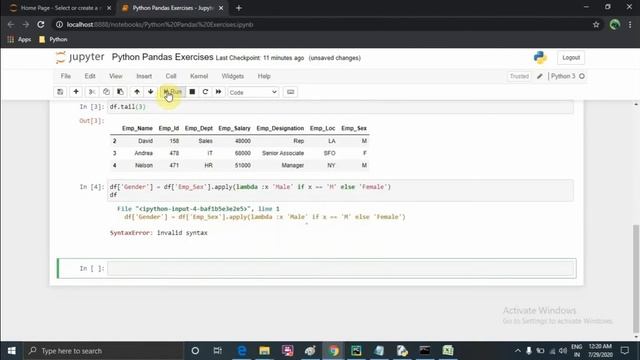640x360 pixels.
Task: Go back in browser history
Action: pyautogui.click(x=11, y=24)
